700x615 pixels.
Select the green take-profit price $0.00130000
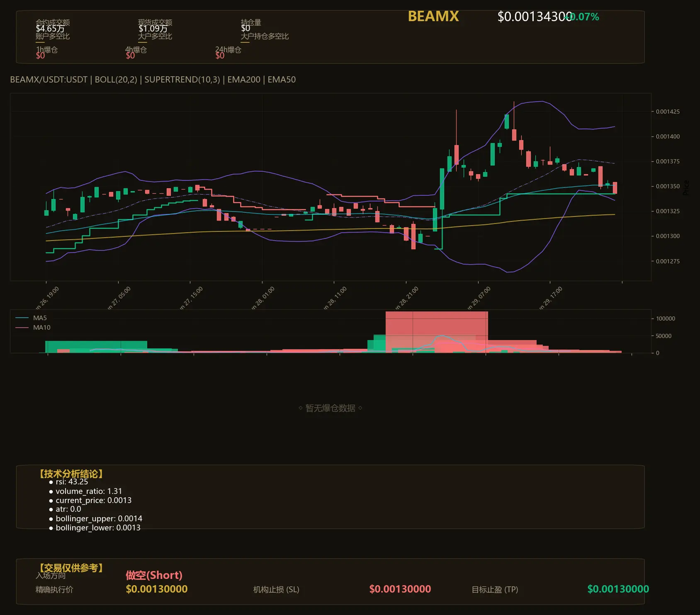[x=618, y=589]
